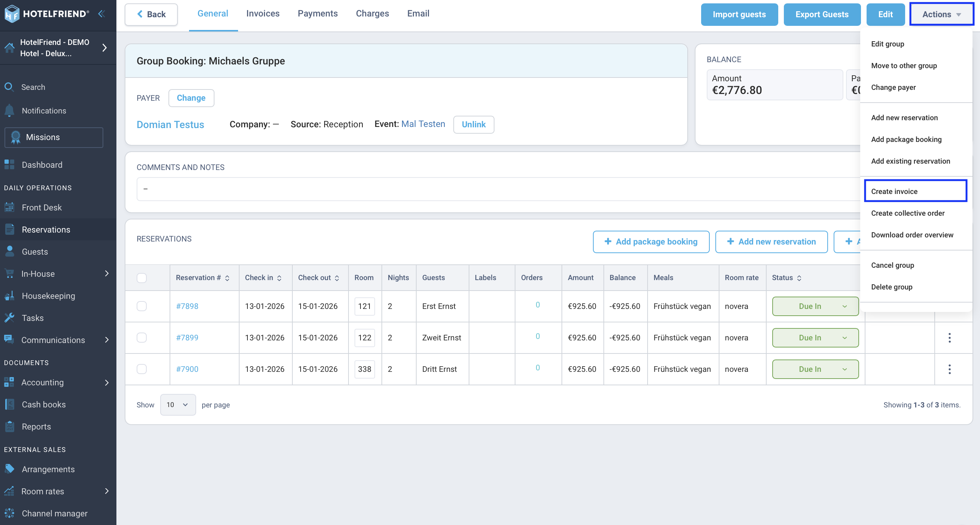Image resolution: width=980 pixels, height=525 pixels.
Task: Switch to the Invoices tab
Action: tap(263, 14)
